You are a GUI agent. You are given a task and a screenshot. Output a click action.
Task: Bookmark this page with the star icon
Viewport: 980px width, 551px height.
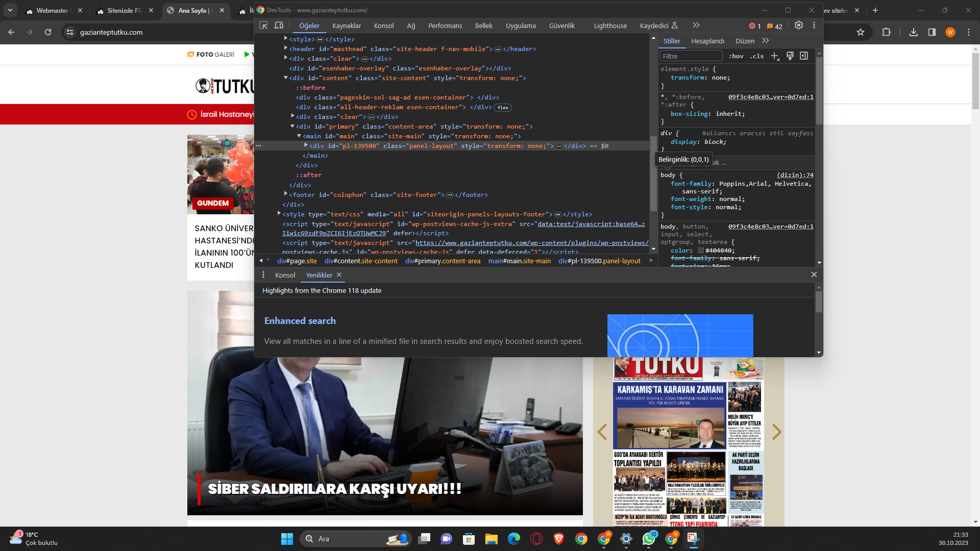tap(861, 32)
